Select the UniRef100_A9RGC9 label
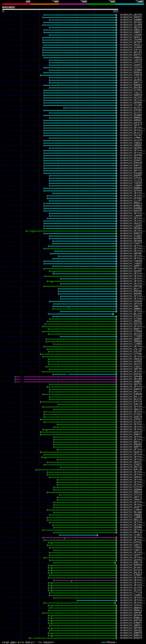This screenshot has height=644, width=146. point(131,30)
